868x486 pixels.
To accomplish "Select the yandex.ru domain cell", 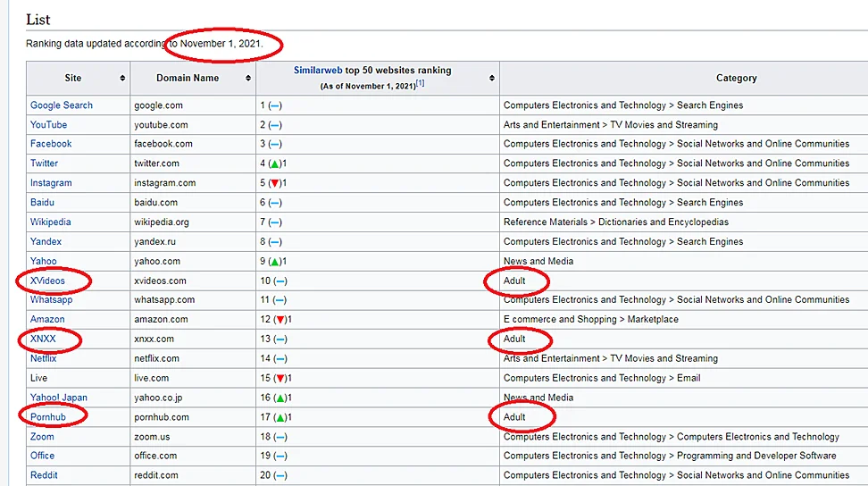I will [x=193, y=241].
